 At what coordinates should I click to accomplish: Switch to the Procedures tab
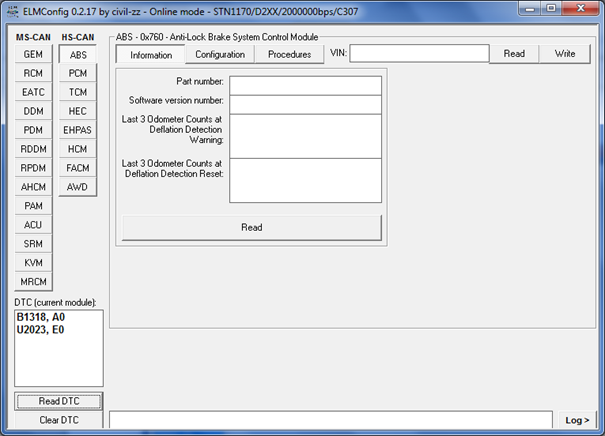pos(289,54)
